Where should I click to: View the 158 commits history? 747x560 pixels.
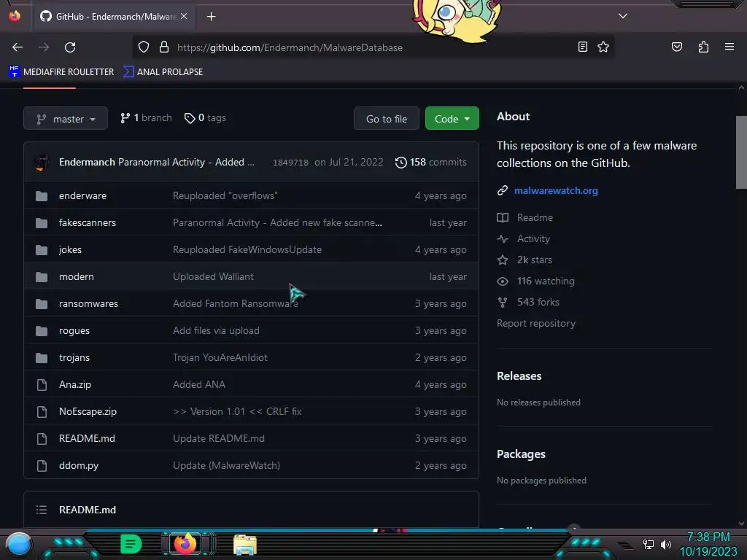tap(430, 163)
